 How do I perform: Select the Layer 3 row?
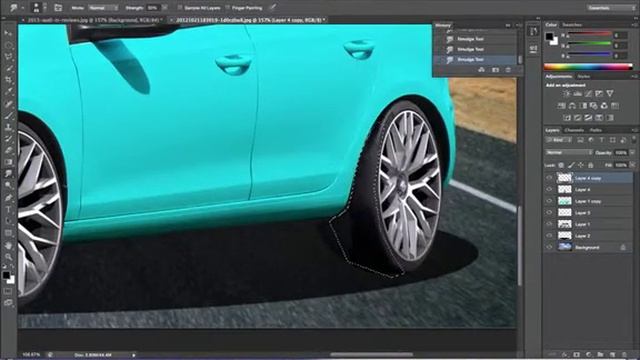click(x=589, y=213)
